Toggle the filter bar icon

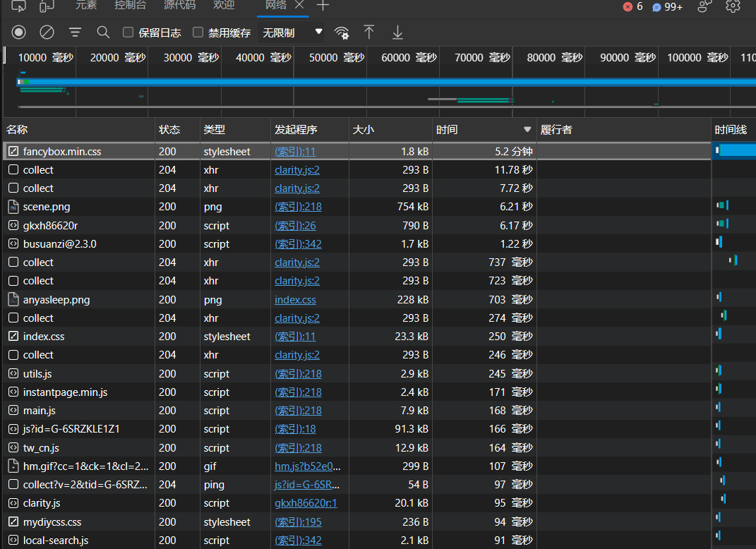point(75,32)
